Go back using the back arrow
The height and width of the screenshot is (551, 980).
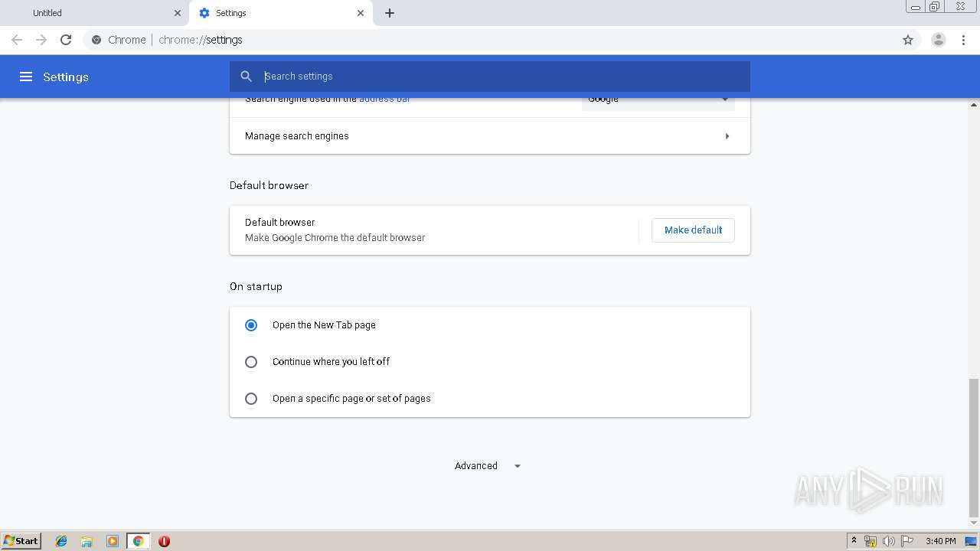pos(17,40)
